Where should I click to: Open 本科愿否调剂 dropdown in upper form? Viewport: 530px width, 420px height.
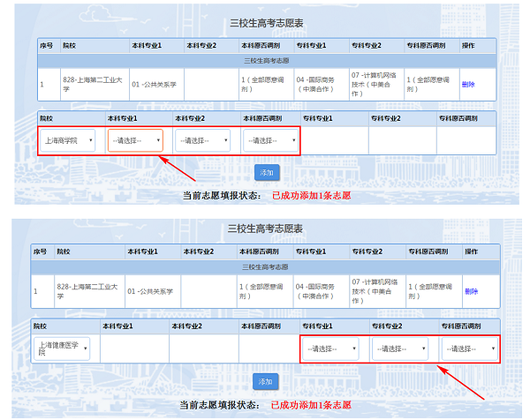271,140
